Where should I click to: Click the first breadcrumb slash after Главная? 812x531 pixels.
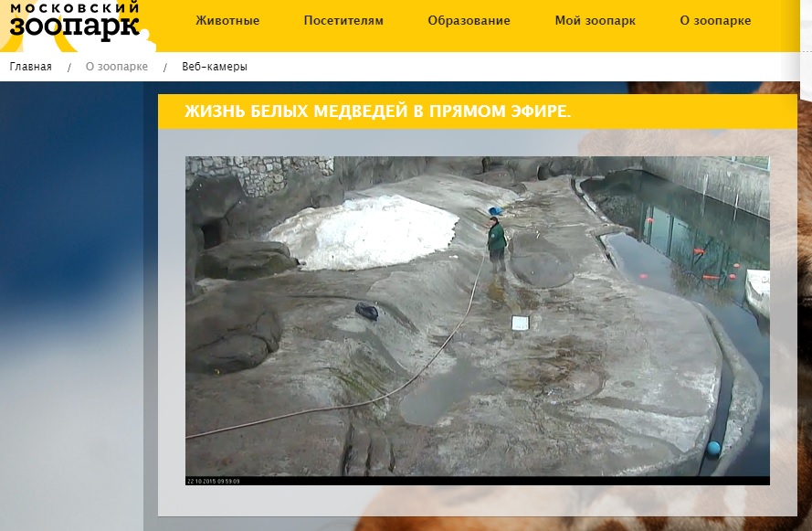[x=69, y=67]
